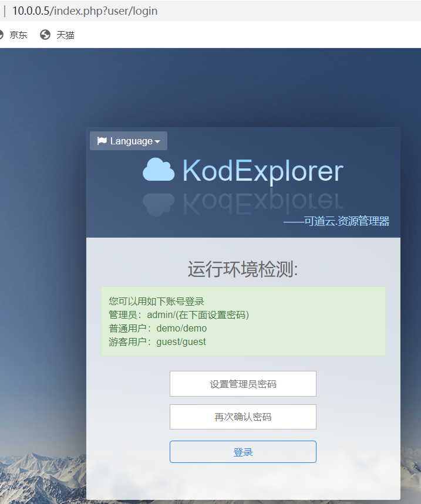Click the KodExplorer cloud logo icon
Viewport: 421px width, 504px height.
159,170
